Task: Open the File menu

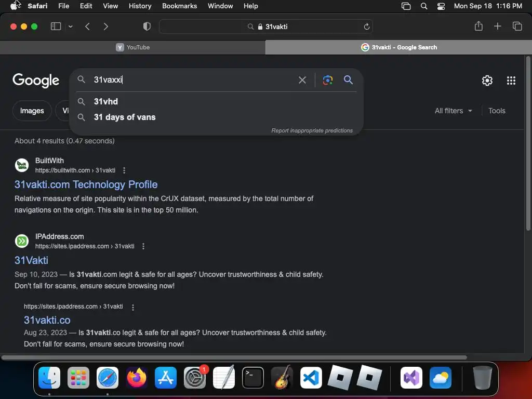Action: 63,6
